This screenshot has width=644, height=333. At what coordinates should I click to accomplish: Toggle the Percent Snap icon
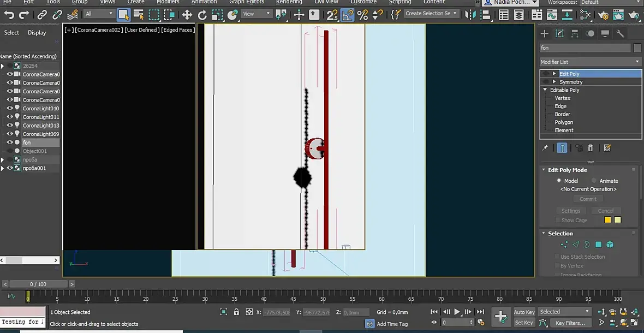(x=363, y=15)
